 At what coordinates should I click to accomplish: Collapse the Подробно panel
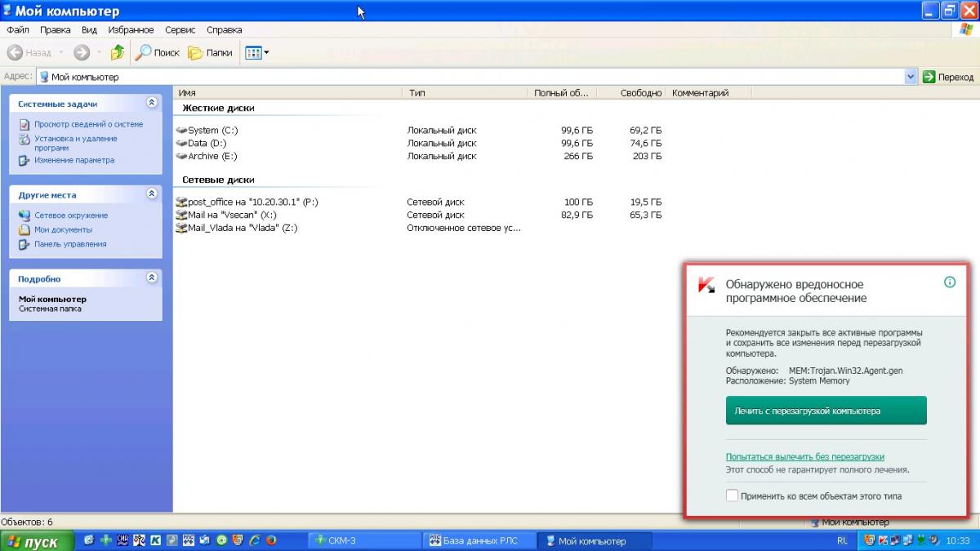point(152,278)
